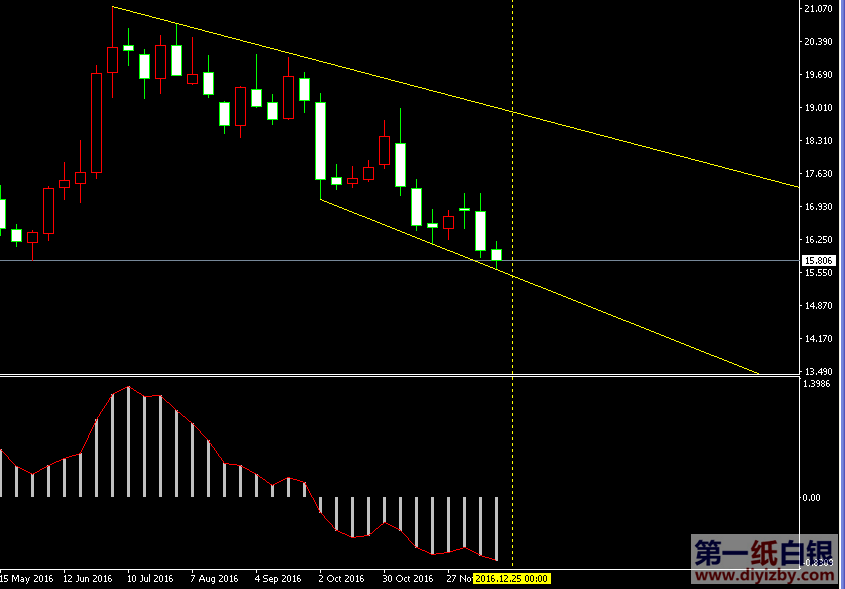Click the 13.490 price axis label
Image resolution: width=845 pixels, height=589 pixels.
point(817,371)
